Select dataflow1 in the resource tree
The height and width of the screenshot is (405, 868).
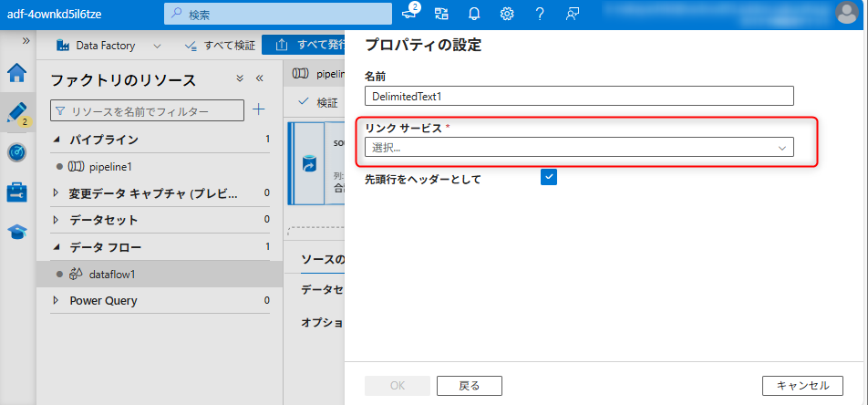point(111,274)
